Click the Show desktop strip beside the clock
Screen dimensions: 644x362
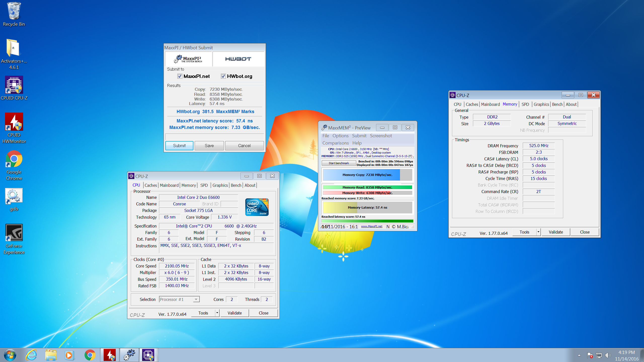click(642, 355)
